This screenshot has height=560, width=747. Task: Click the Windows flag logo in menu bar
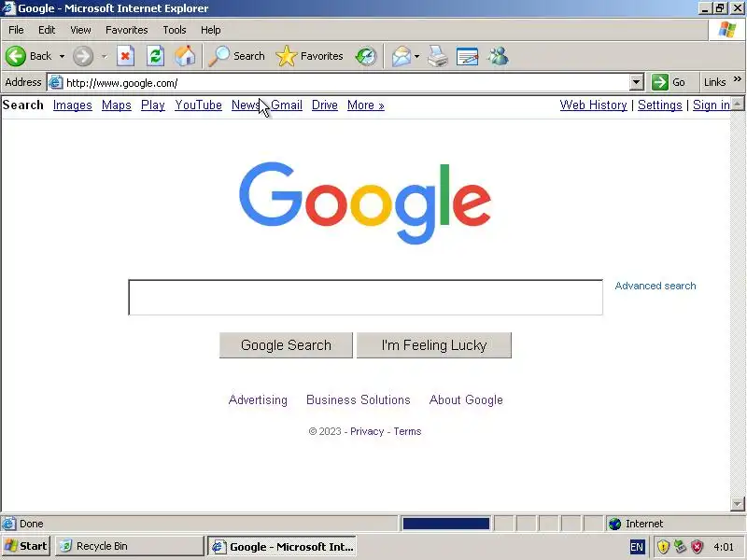(727, 30)
